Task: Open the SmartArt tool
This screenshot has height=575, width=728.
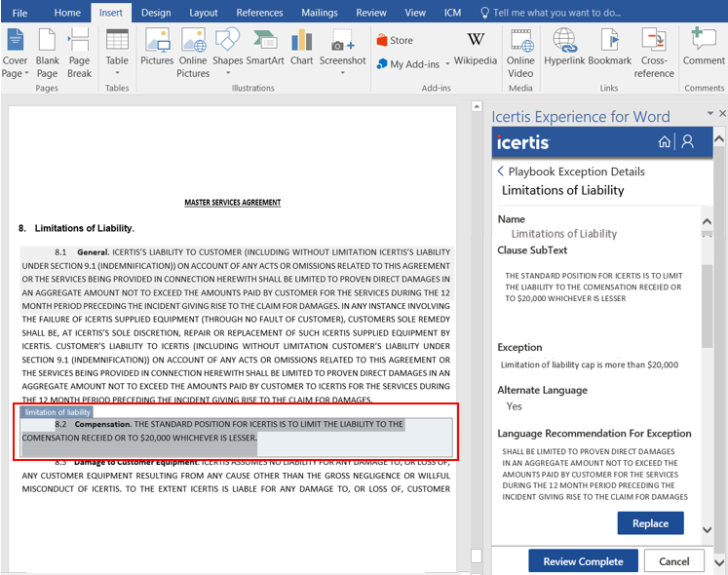Action: point(264,48)
